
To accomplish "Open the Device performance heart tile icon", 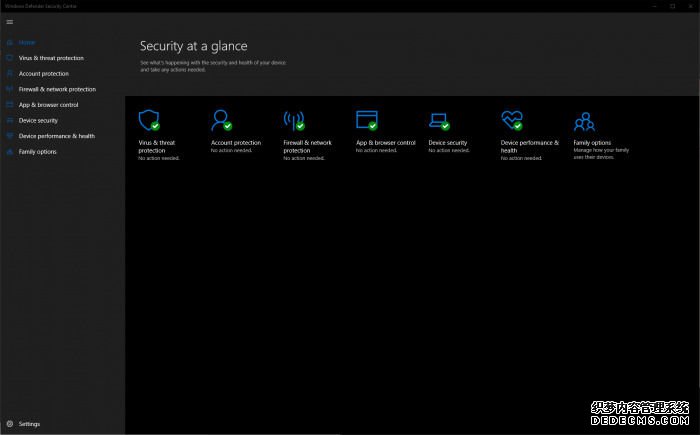I will pyautogui.click(x=512, y=121).
